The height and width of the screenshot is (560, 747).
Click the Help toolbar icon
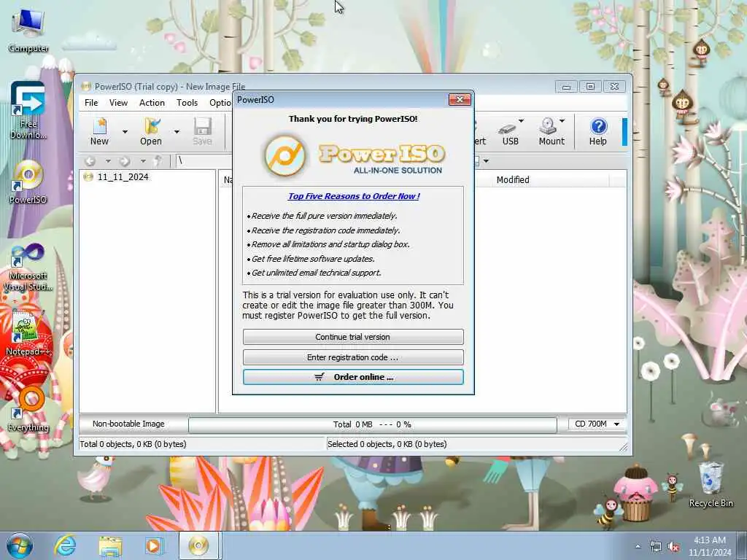coord(598,132)
